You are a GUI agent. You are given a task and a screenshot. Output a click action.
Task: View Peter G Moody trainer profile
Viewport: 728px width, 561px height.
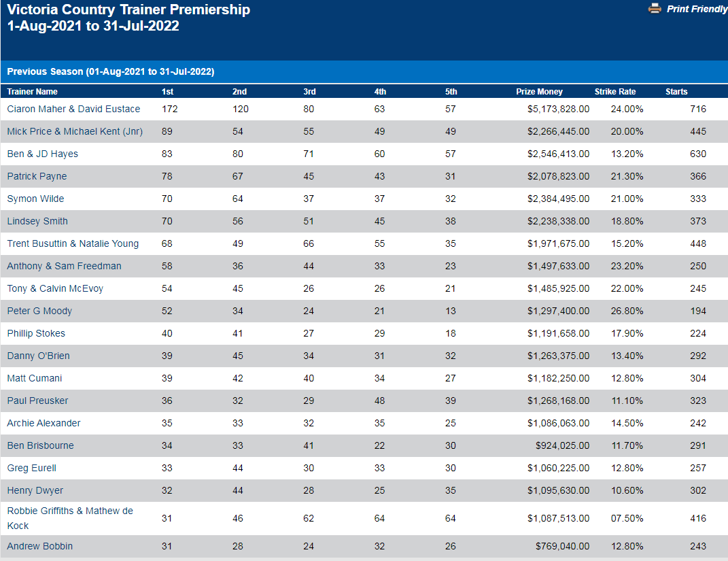(39, 311)
